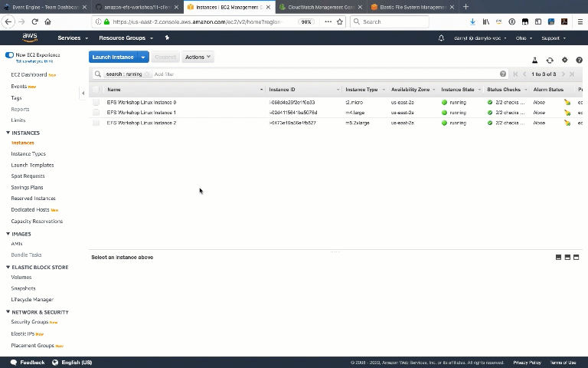
Task: Jump to first page of instances
Action: (x=515, y=74)
